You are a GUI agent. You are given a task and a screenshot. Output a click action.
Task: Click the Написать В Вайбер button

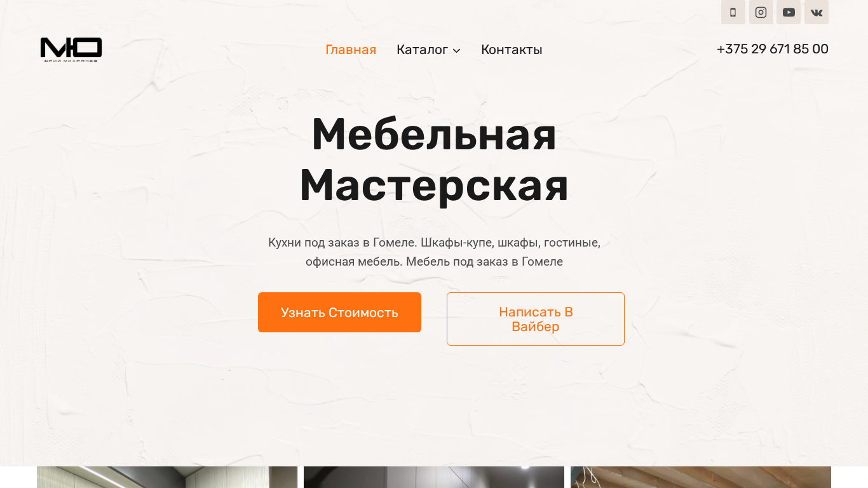(536, 319)
